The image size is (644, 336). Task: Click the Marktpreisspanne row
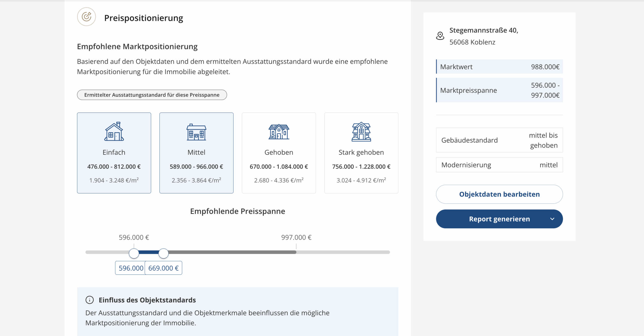499,90
